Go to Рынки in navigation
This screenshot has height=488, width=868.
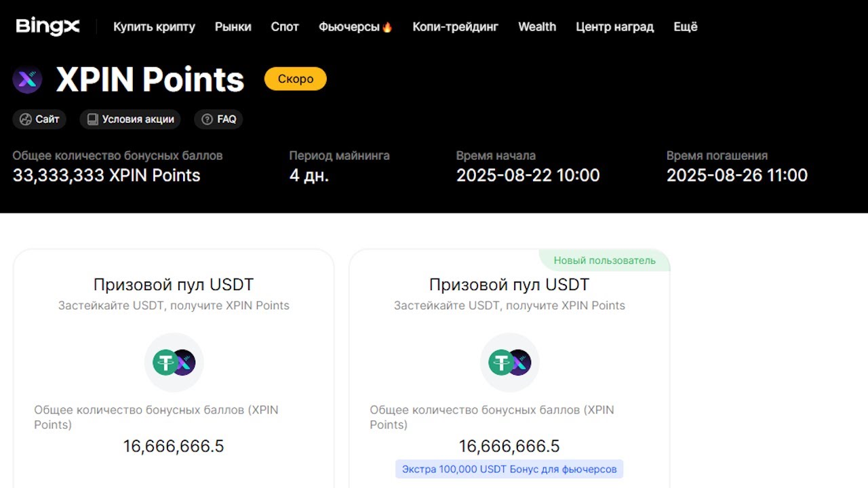(x=233, y=27)
